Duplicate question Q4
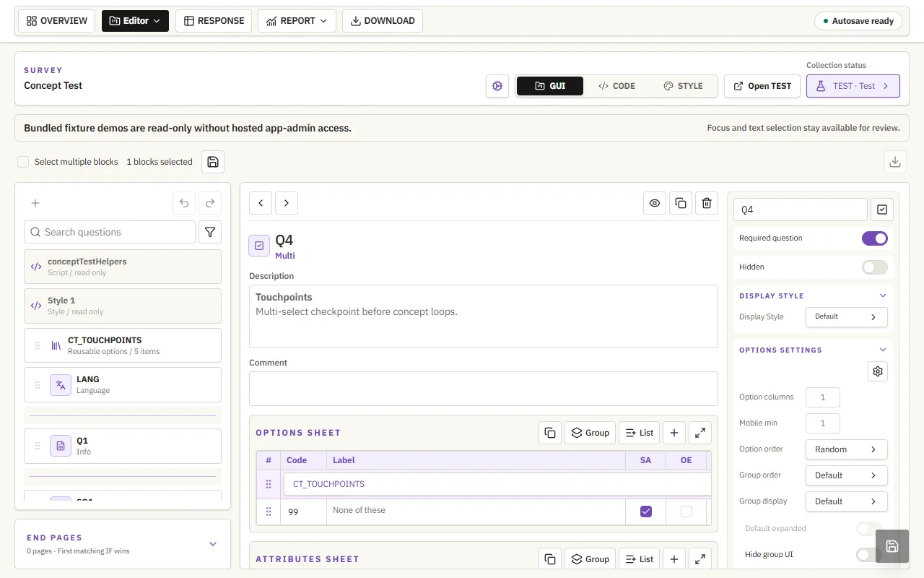Screen dimensions: 924x578 pyautogui.click(x=681, y=203)
